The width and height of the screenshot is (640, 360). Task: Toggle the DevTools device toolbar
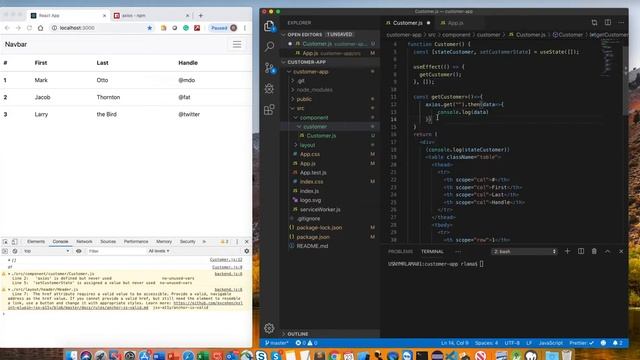click(14, 242)
